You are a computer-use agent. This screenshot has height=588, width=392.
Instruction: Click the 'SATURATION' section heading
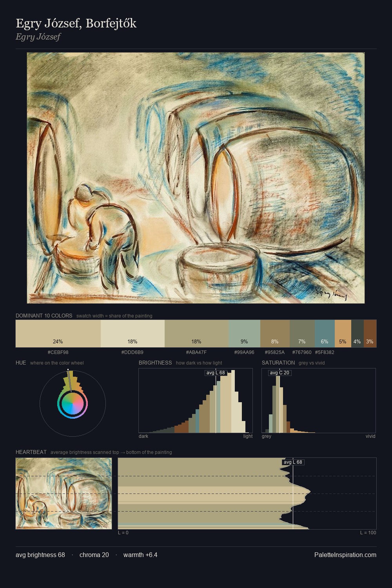point(278,363)
